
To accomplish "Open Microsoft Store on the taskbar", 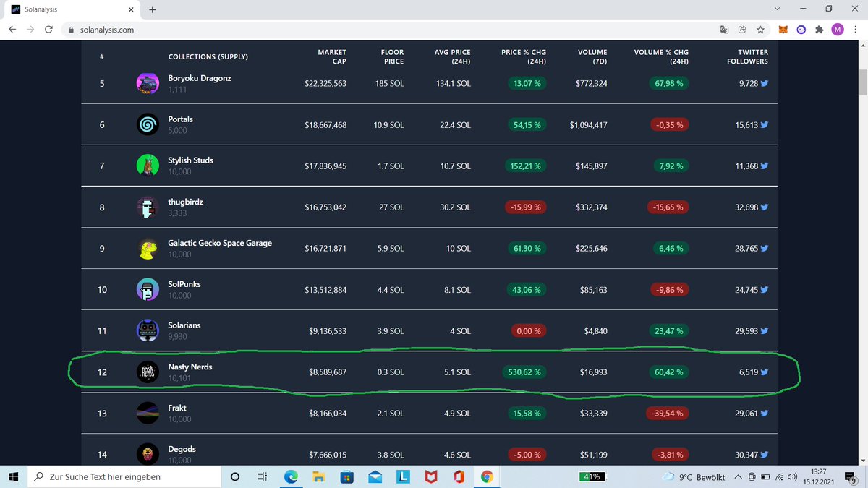I will [347, 477].
